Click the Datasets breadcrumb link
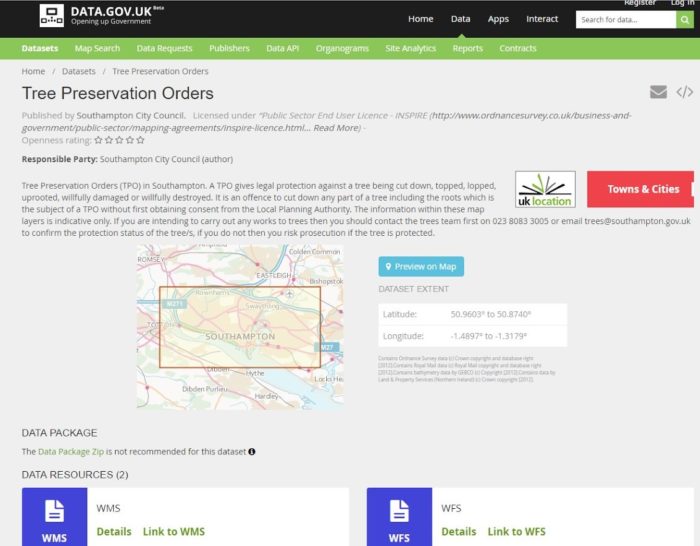This screenshot has width=700, height=546. [x=79, y=71]
